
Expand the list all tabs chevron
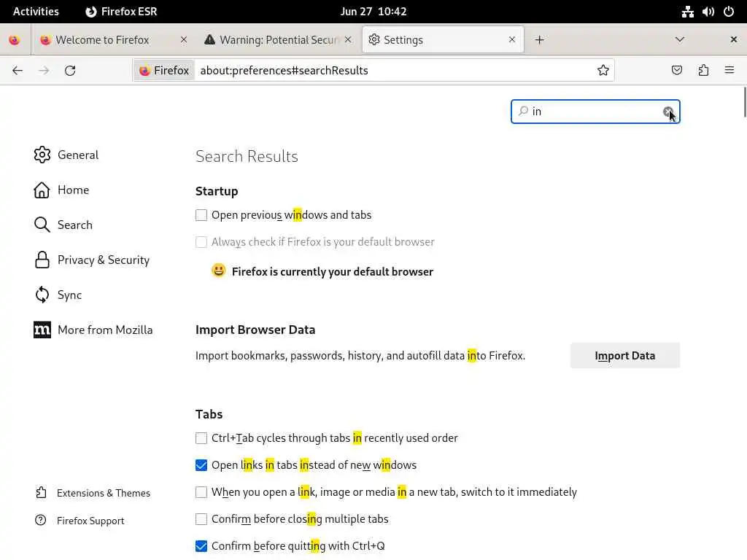[679, 40]
